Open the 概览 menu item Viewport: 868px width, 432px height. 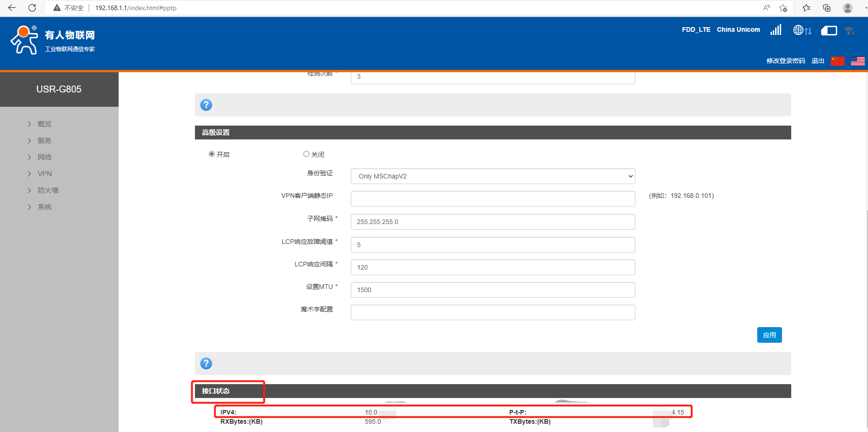[45, 124]
